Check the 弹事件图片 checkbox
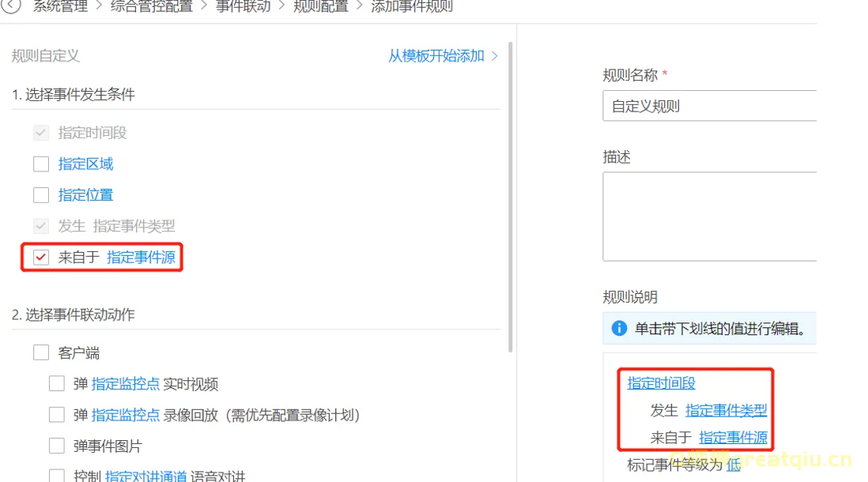The image size is (868, 482). tap(57, 446)
